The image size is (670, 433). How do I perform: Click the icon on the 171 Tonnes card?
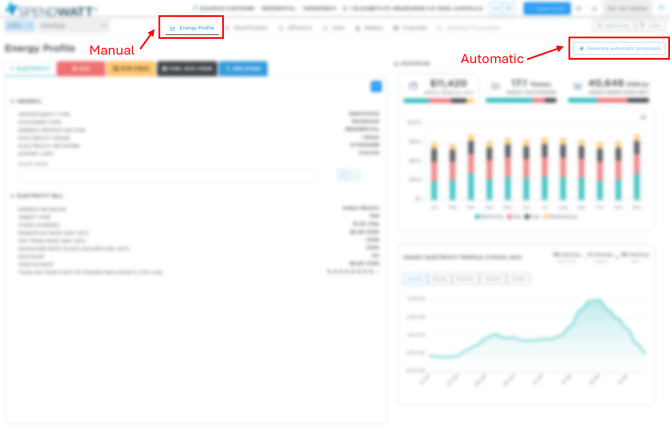tap(496, 87)
